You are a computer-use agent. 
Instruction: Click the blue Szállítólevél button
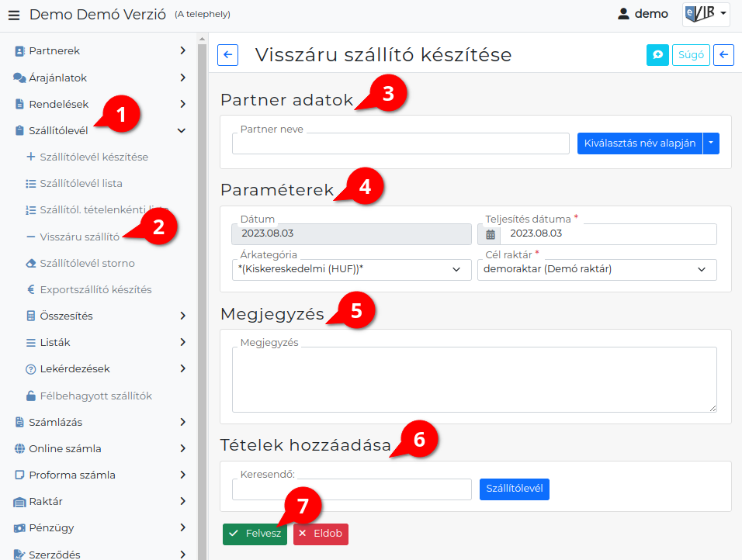point(514,489)
